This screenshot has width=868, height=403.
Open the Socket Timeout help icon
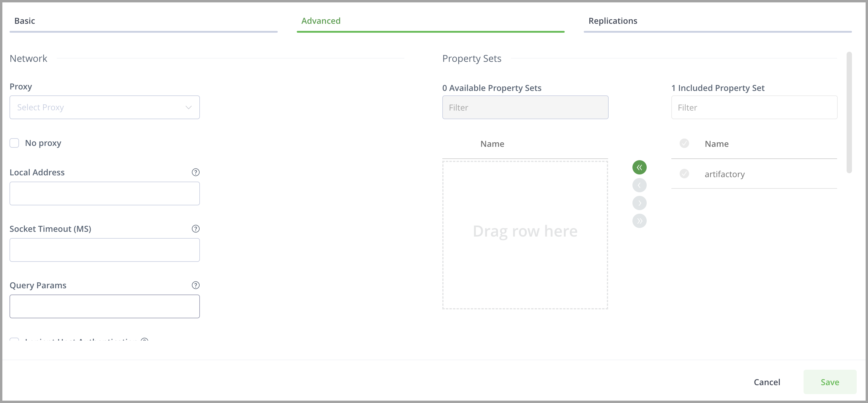click(x=195, y=229)
